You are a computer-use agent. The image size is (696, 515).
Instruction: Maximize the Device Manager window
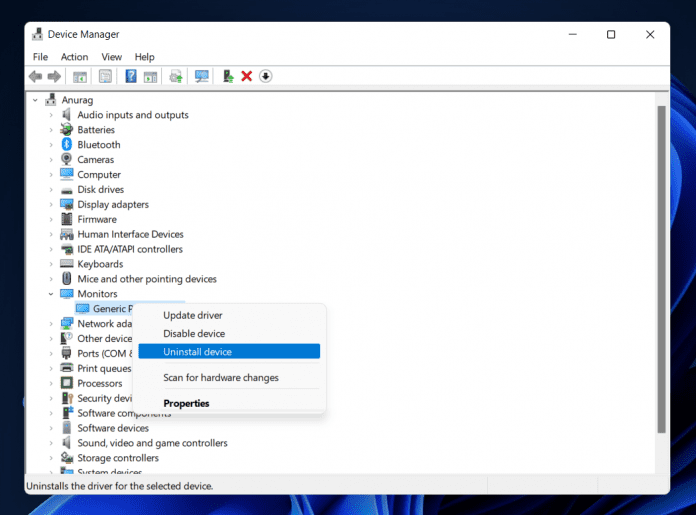click(x=611, y=34)
